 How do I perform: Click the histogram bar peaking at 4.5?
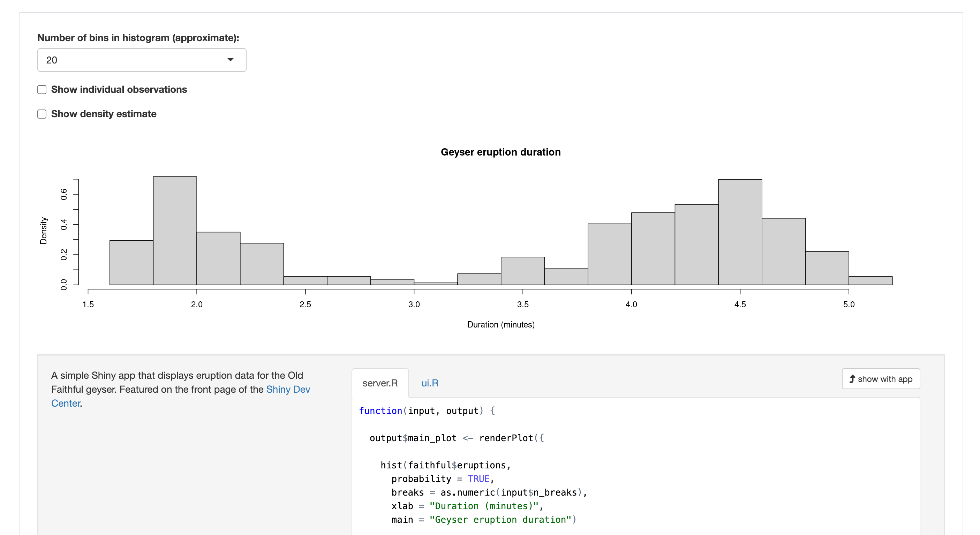[x=740, y=232]
